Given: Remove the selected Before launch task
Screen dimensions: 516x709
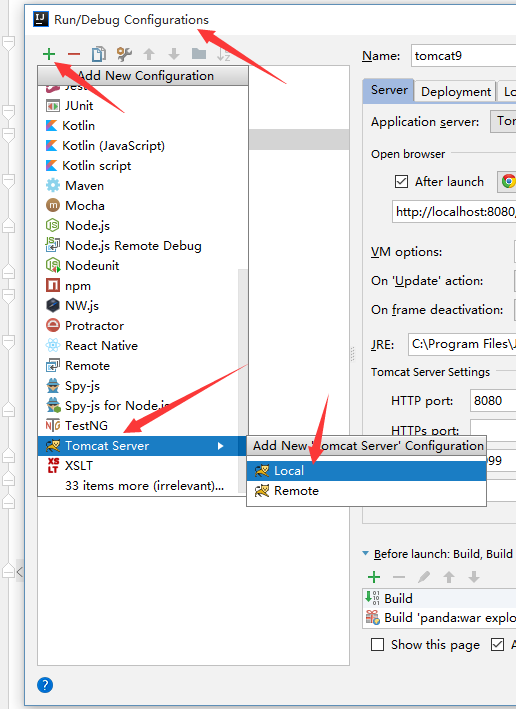Looking at the screenshot, I should 399,577.
